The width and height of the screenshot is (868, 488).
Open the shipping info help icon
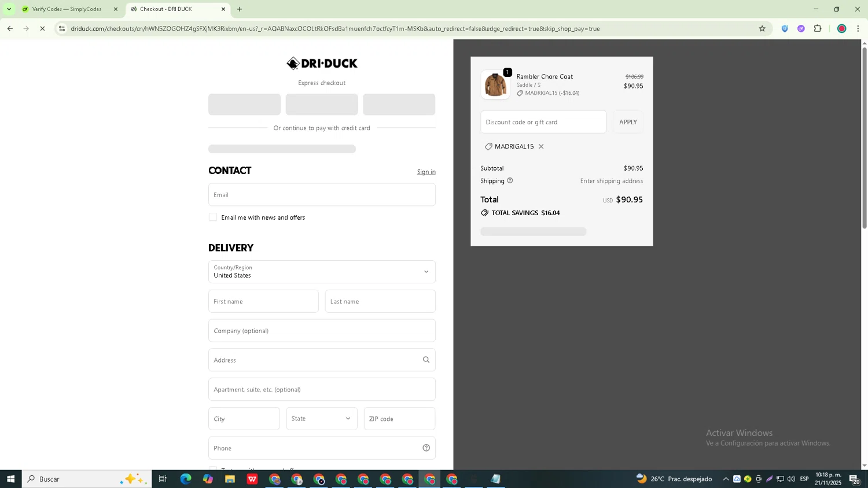(510, 180)
